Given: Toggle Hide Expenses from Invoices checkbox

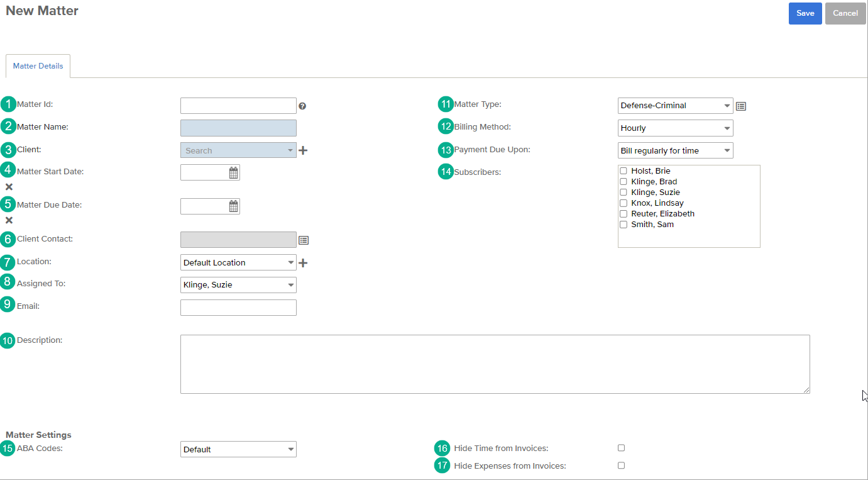Looking at the screenshot, I should [x=621, y=466].
